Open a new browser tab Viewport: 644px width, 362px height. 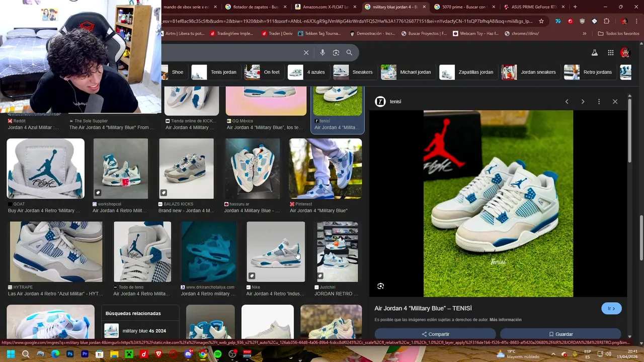pos(575,7)
